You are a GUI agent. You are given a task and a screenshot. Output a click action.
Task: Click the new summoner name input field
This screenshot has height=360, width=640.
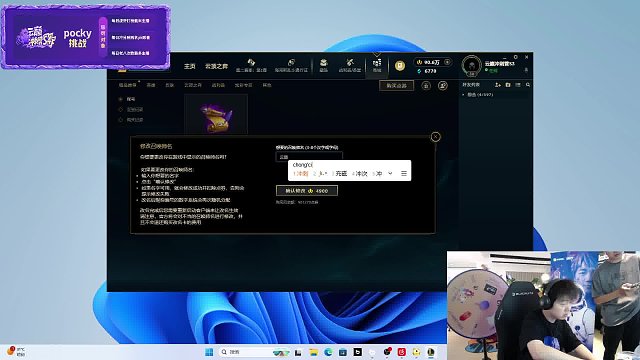pyautogui.click(x=309, y=157)
